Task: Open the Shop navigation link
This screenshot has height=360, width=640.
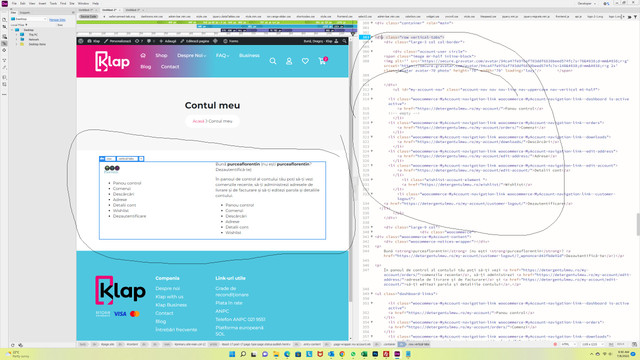Action: (x=161, y=56)
